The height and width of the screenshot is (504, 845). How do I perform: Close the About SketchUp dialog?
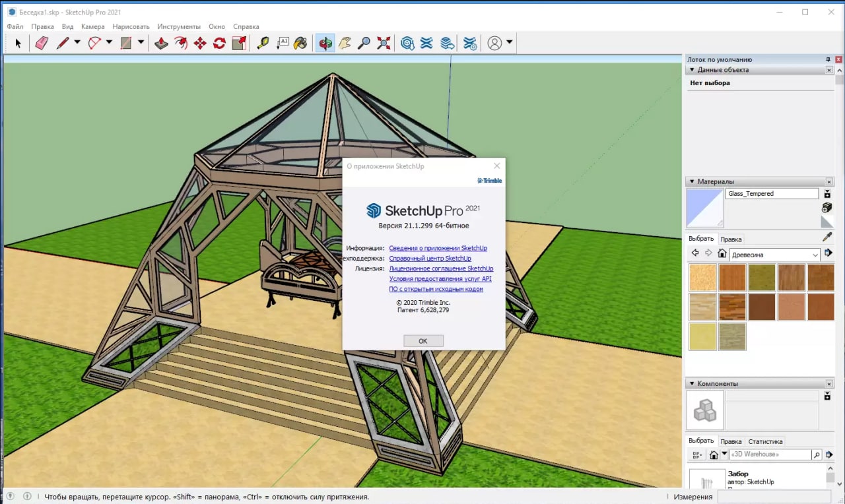[x=497, y=166]
